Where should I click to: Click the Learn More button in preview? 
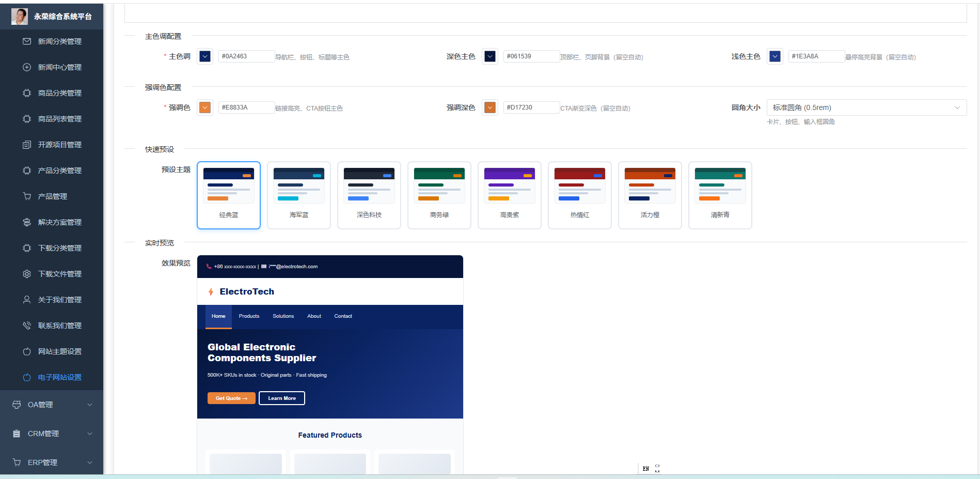(x=282, y=398)
